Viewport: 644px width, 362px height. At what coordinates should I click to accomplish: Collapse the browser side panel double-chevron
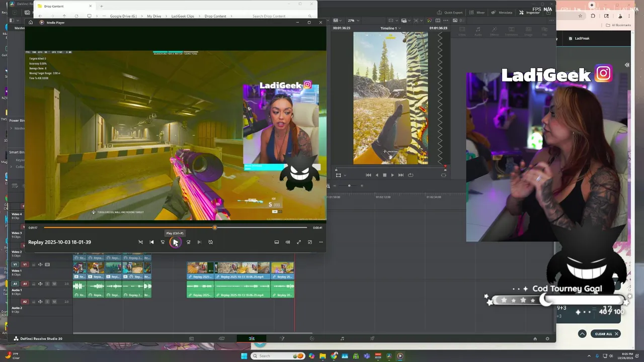[x=627, y=65]
